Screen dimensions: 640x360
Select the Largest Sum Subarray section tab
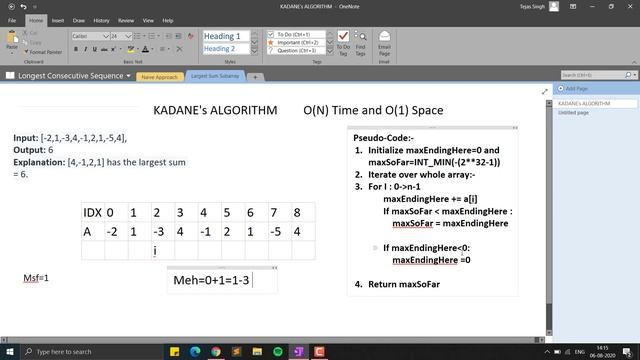coord(215,76)
